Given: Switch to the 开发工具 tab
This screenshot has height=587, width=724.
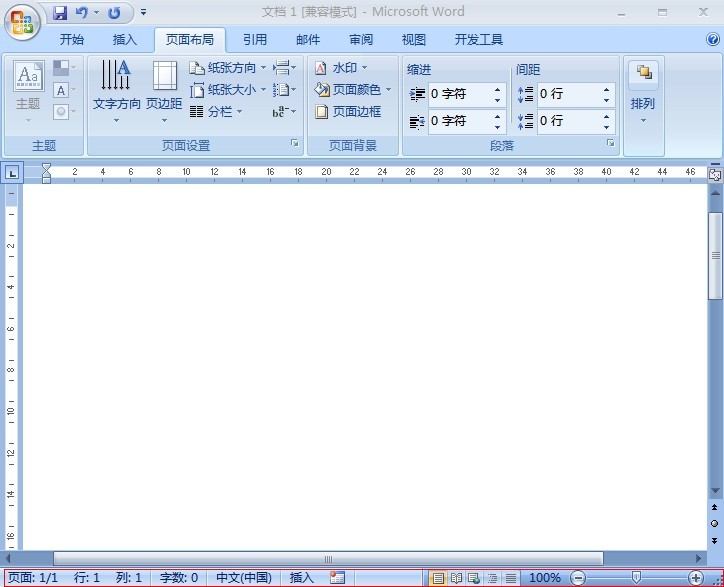Looking at the screenshot, I should pyautogui.click(x=479, y=40).
